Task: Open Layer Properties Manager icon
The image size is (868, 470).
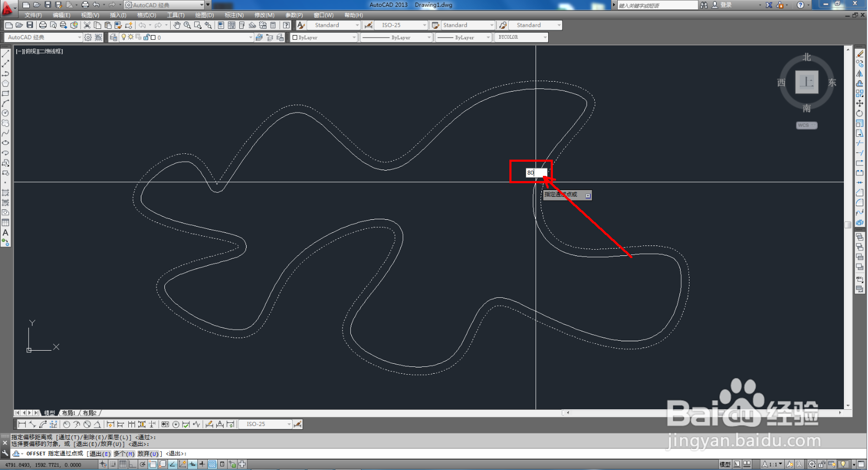Action: (x=113, y=38)
